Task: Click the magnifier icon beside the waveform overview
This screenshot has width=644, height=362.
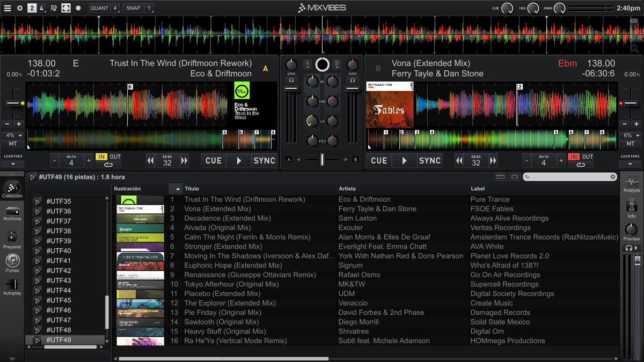Action: (634, 48)
